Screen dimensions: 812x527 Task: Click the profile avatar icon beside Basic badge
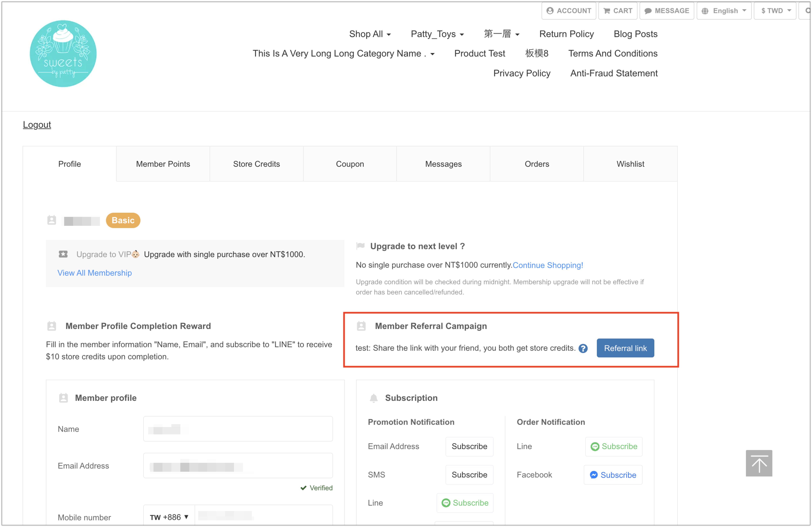tap(52, 220)
